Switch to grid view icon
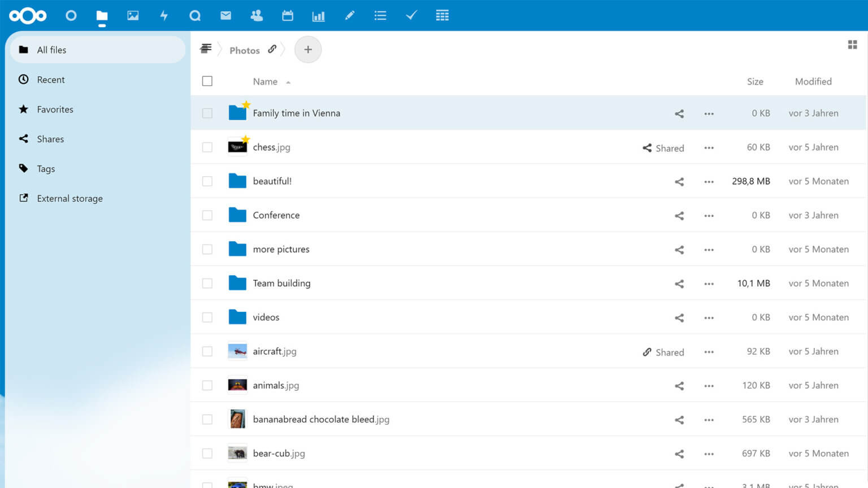Screen dimensions: 868x488 coord(852,45)
